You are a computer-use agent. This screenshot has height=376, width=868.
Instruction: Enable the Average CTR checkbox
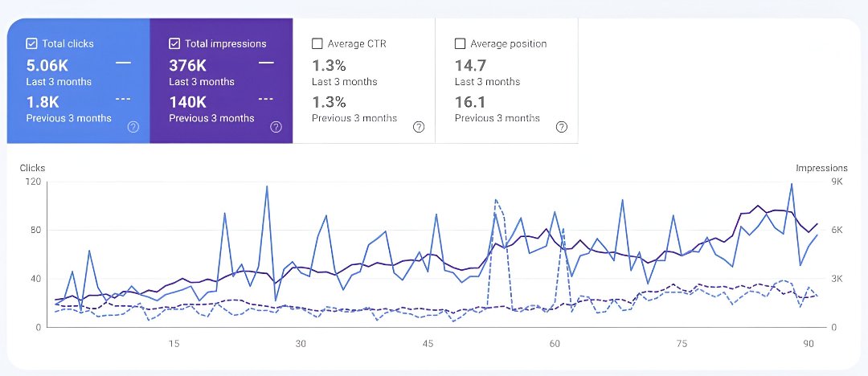[317, 43]
